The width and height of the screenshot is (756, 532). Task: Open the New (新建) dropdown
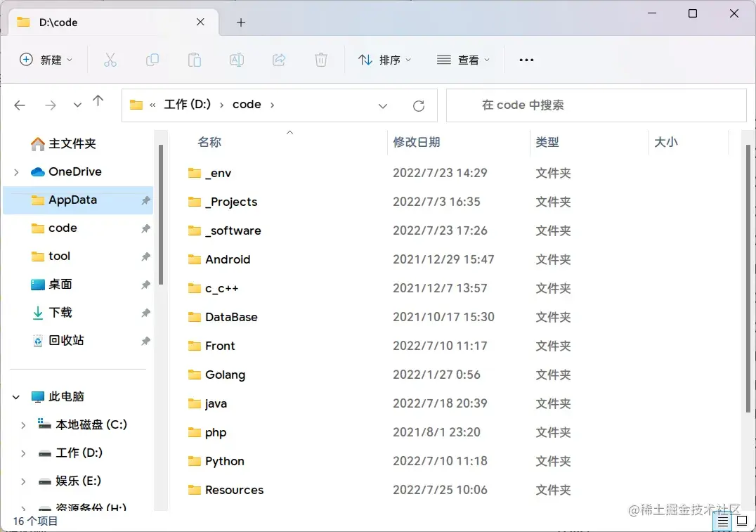click(46, 60)
